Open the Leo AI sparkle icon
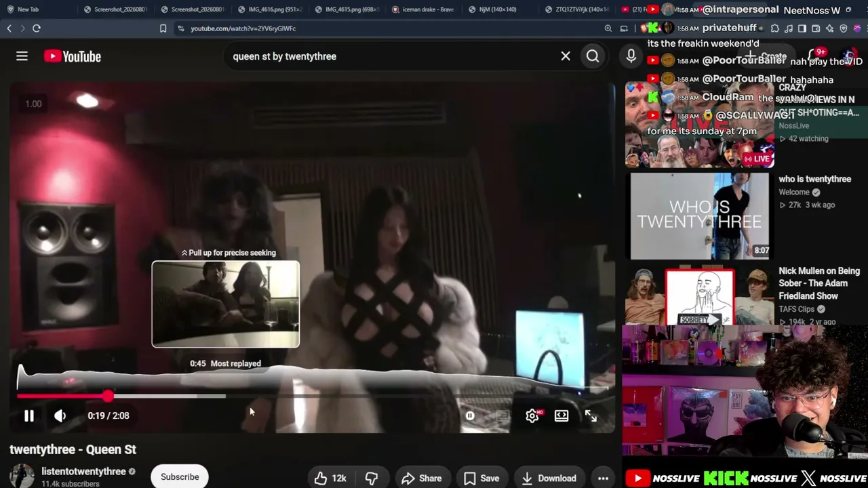Viewport: 868px width, 488px height. click(x=829, y=28)
